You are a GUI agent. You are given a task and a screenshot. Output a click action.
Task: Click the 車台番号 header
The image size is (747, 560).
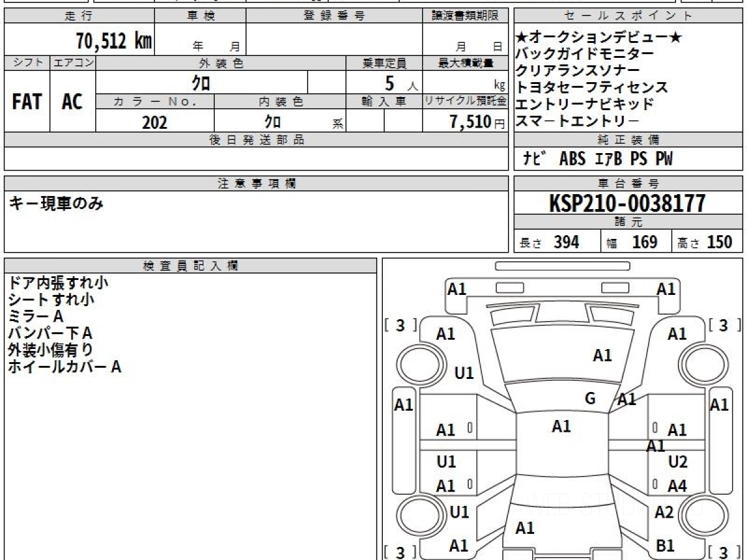point(628,184)
